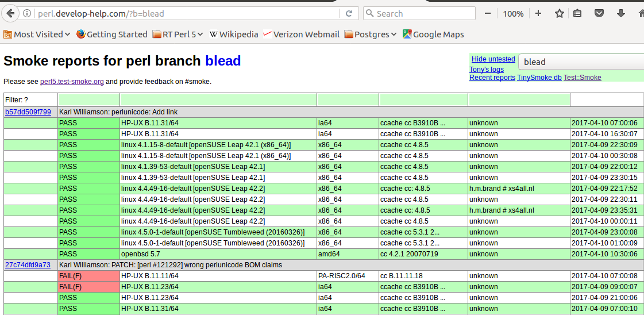This screenshot has height=315, width=644.
Task: Show bookmarks list icon
Action: pyautogui.click(x=578, y=13)
